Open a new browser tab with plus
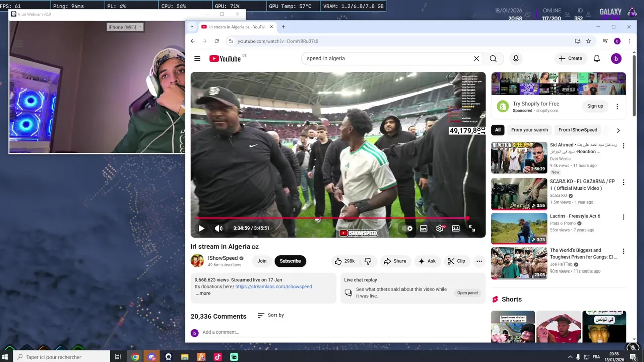The width and height of the screenshot is (644, 362). pyautogui.click(x=283, y=27)
